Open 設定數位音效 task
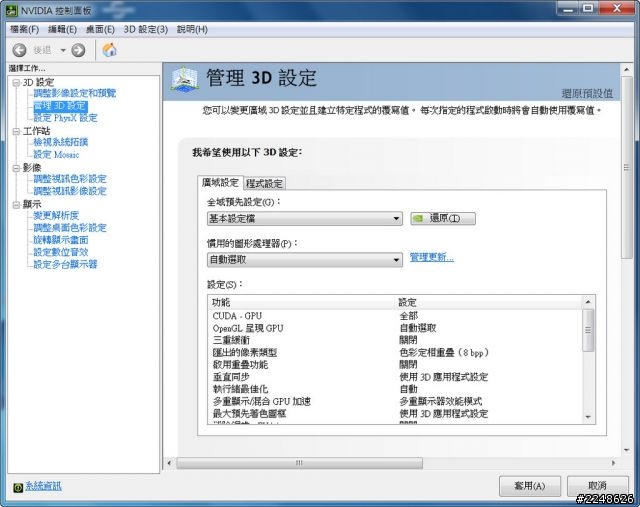The image size is (640, 507). (60, 252)
